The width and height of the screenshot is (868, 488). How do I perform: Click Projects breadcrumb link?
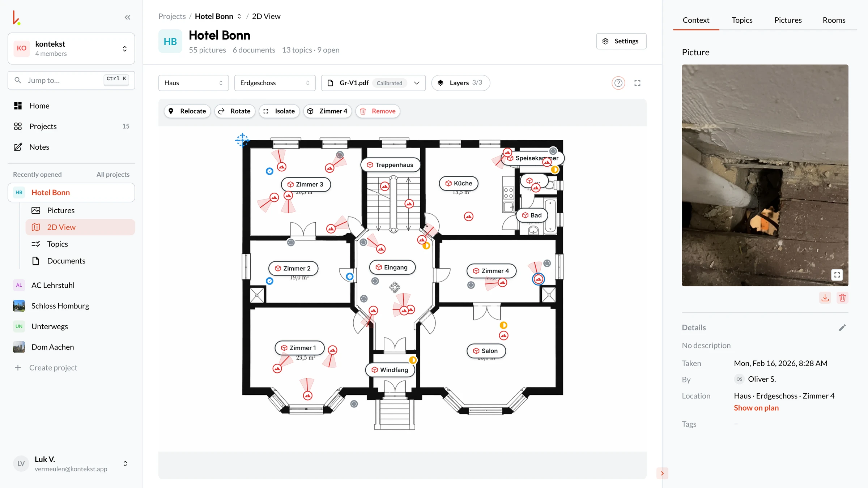pos(172,16)
